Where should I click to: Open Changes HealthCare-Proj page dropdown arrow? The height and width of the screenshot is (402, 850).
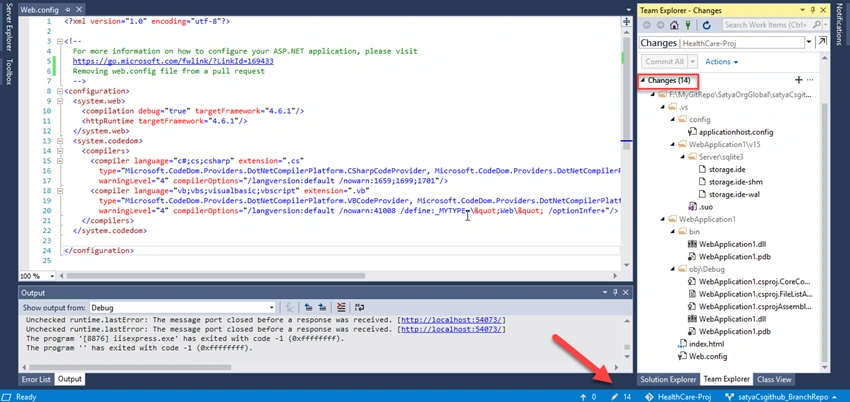pyautogui.click(x=809, y=42)
